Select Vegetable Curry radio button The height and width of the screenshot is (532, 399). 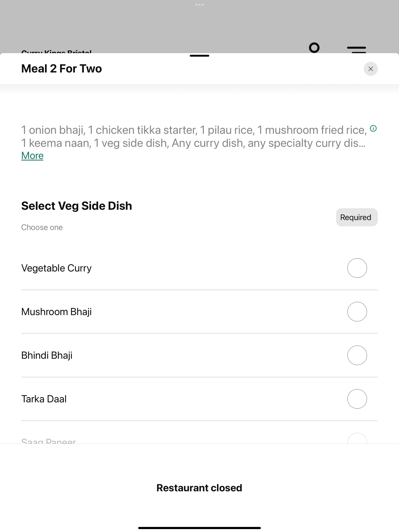coord(357,268)
